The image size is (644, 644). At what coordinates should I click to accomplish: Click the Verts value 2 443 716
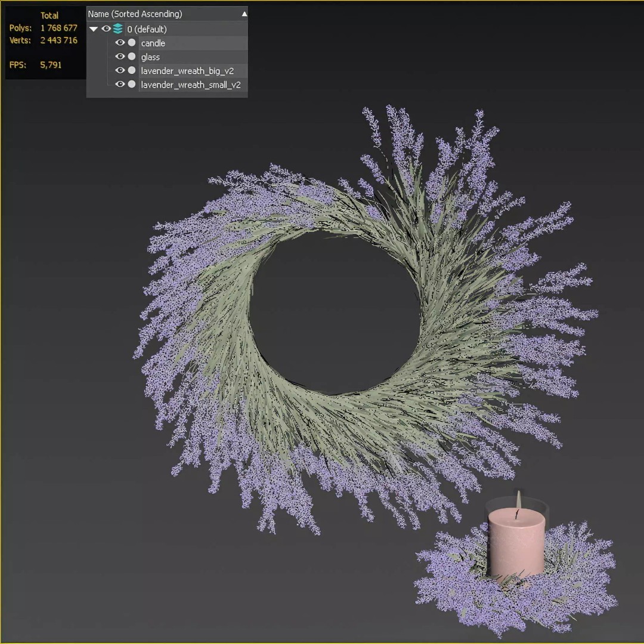tap(58, 41)
